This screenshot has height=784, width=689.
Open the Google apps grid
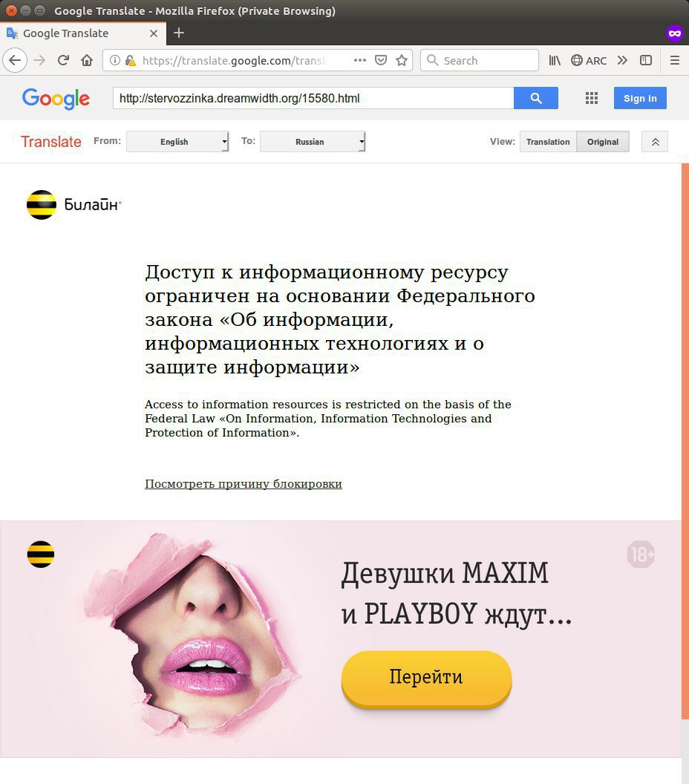tap(592, 98)
